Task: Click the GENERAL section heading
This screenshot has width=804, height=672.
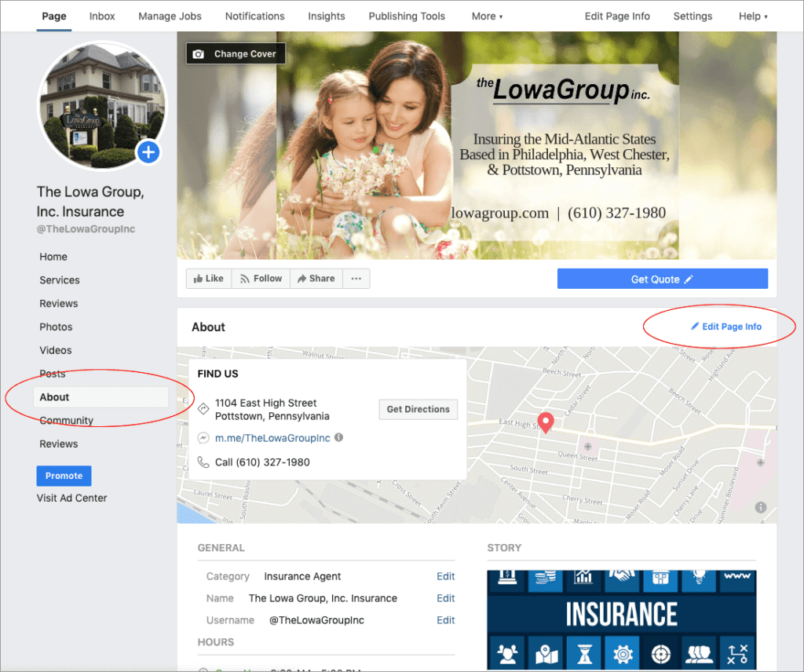Action: click(221, 548)
